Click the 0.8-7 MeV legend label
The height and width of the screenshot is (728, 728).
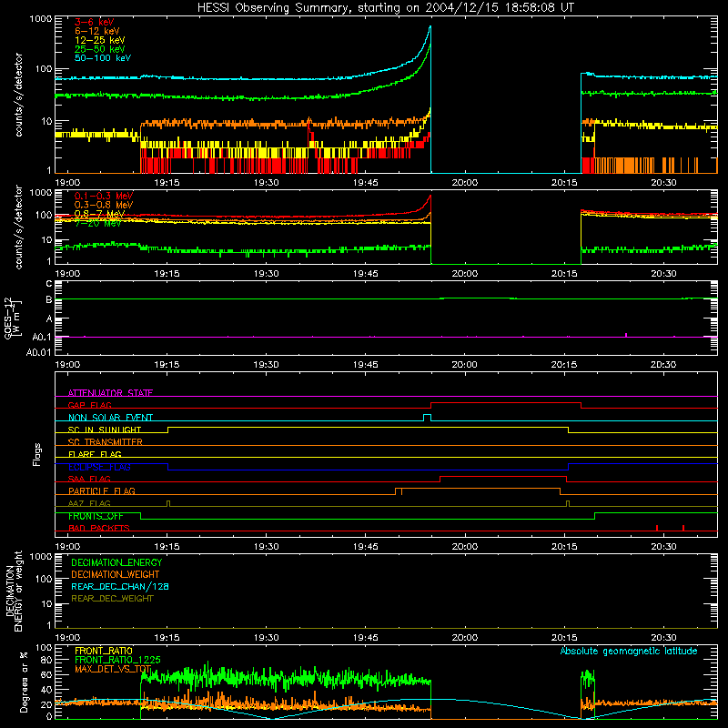pyautogui.click(x=100, y=214)
